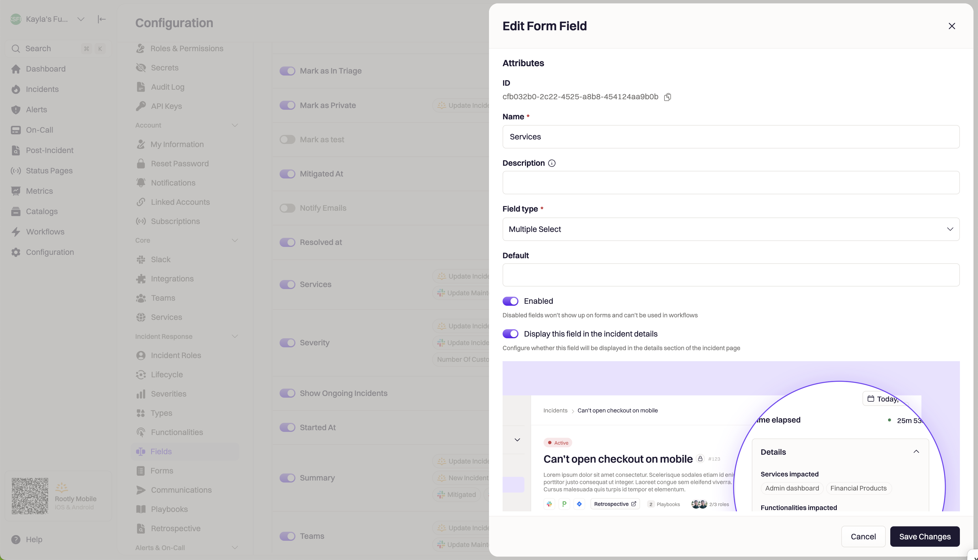Image resolution: width=978 pixels, height=560 pixels.
Task: Click the Playbooks book icon
Action: (x=141, y=509)
